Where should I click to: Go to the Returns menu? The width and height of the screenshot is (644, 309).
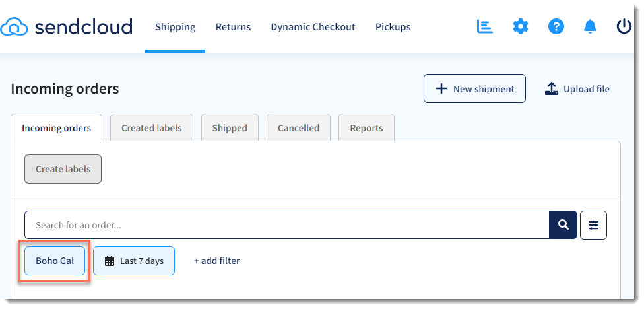pos(233,27)
